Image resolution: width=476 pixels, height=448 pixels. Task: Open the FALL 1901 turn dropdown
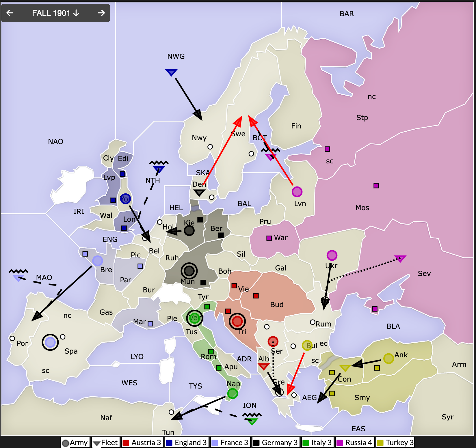click(x=55, y=13)
